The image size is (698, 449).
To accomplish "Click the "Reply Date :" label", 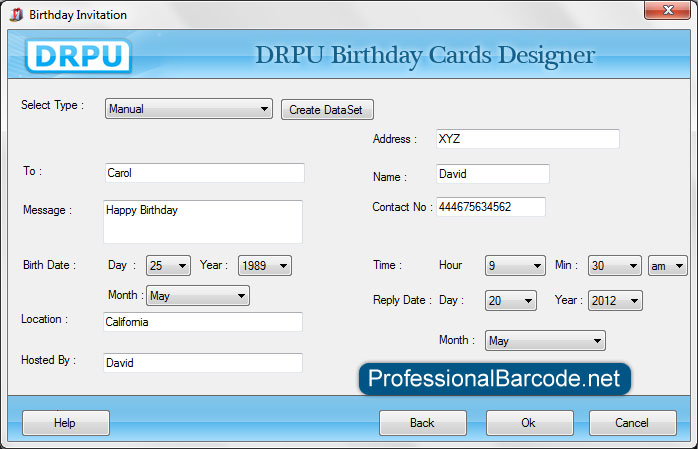I will (x=402, y=300).
